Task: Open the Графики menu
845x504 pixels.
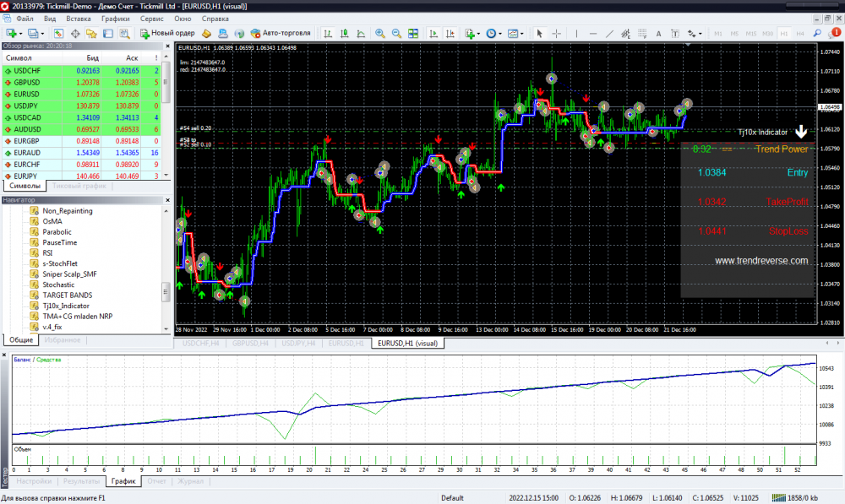Action: point(115,19)
